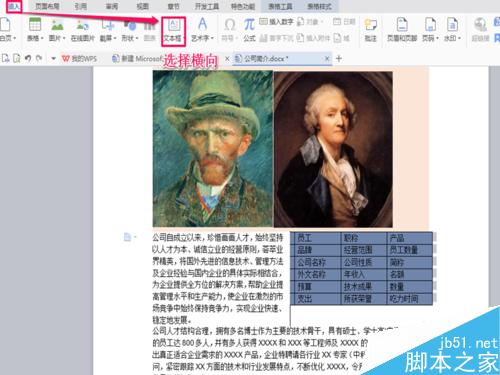Open a new document tab with plus
The width and height of the screenshot is (500, 375).
[339, 59]
